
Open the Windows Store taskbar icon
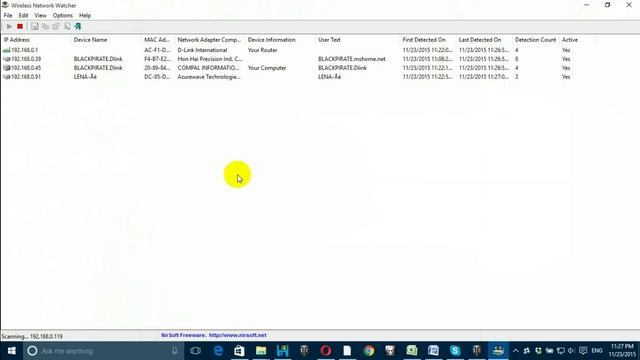[x=239, y=351]
